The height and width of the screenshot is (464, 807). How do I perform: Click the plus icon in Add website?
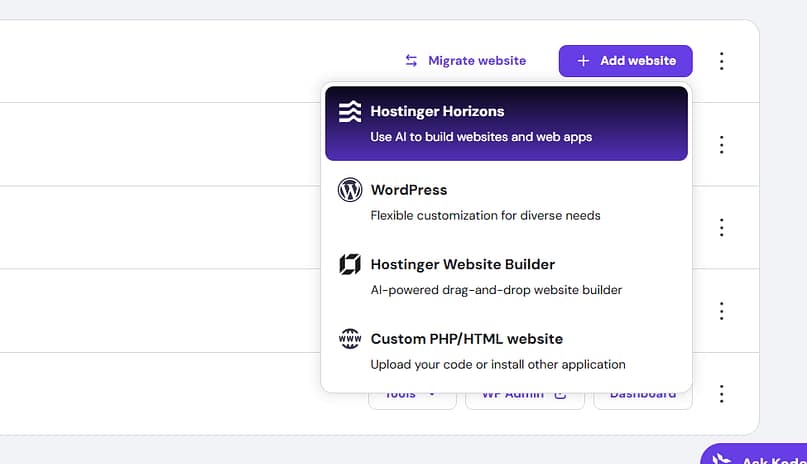pos(583,61)
